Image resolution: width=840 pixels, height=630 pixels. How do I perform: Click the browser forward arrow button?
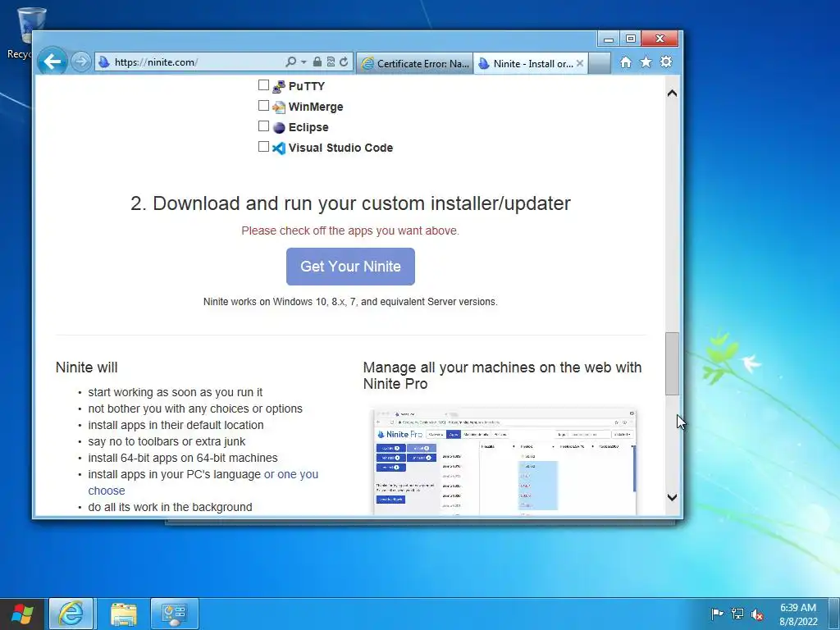(x=81, y=62)
